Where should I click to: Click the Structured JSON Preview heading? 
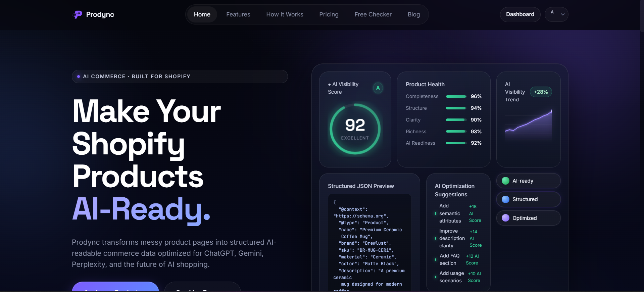click(x=361, y=186)
